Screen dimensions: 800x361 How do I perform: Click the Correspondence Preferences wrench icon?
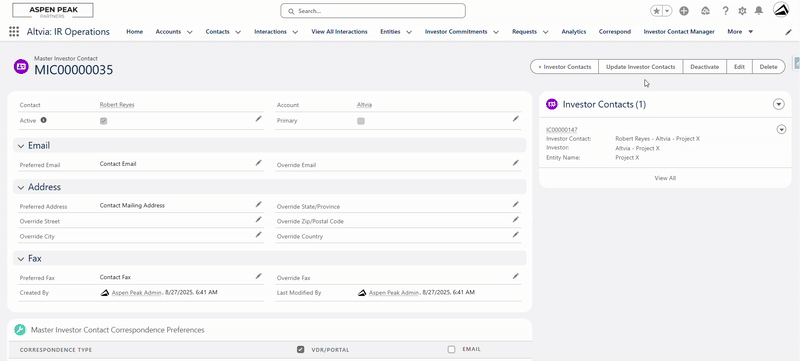pos(19,330)
